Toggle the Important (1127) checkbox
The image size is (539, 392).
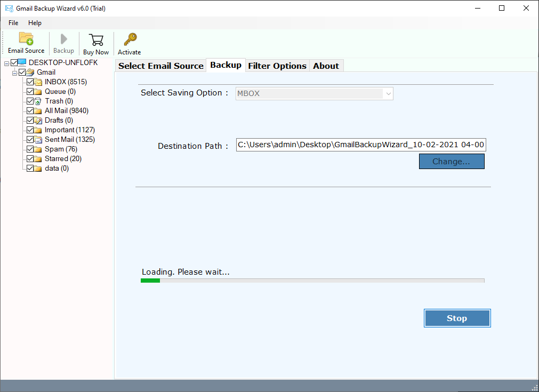30,130
